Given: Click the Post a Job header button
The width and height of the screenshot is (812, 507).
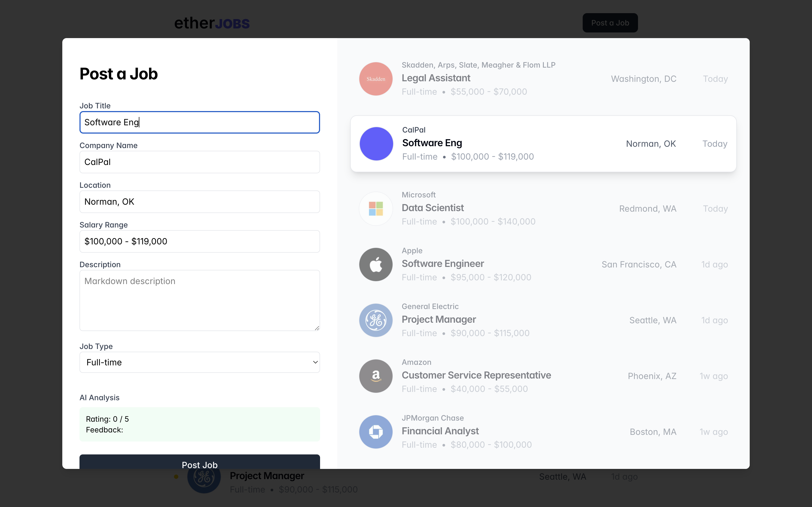Looking at the screenshot, I should coord(610,23).
